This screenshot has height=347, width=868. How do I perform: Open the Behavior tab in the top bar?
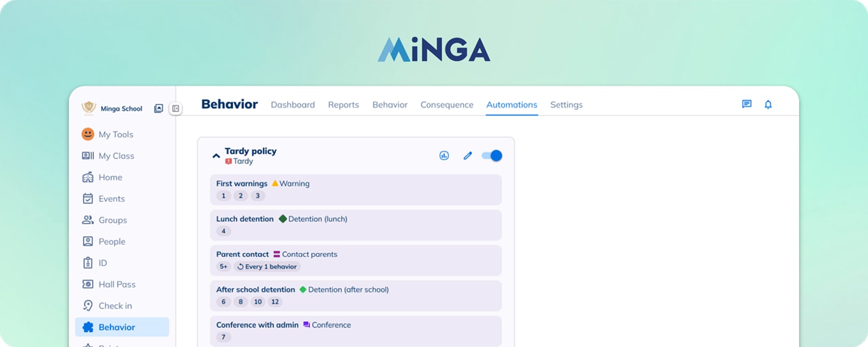click(390, 104)
